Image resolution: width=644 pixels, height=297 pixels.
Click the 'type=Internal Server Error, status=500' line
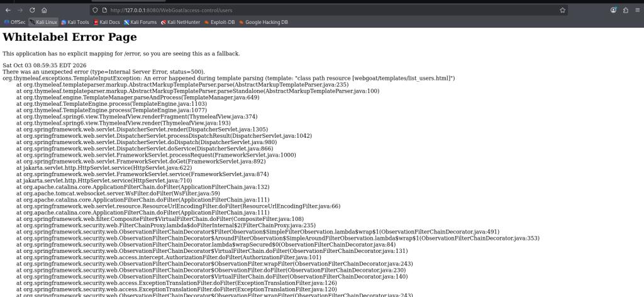coord(104,72)
